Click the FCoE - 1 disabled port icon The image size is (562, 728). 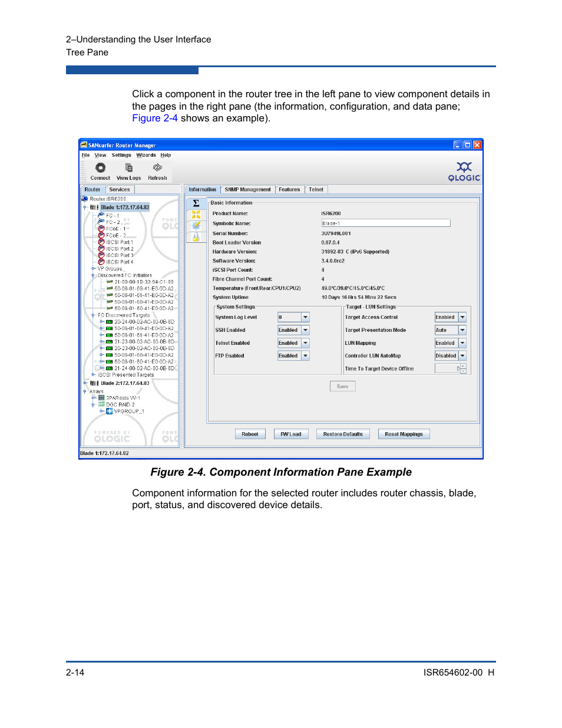(101, 229)
